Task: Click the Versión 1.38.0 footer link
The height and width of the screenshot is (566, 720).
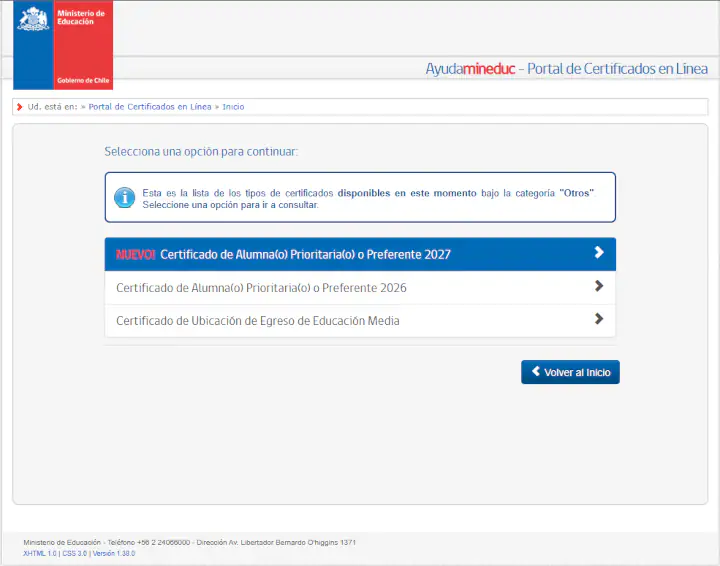Action: (x=114, y=554)
